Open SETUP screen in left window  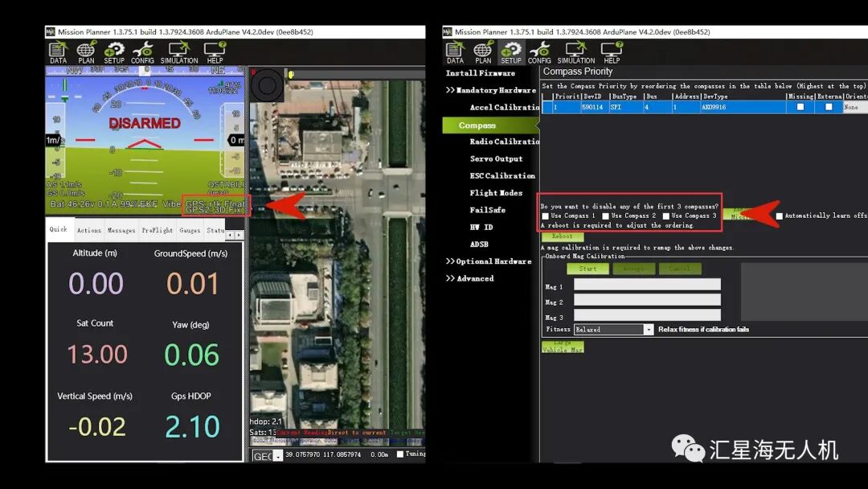tap(114, 52)
